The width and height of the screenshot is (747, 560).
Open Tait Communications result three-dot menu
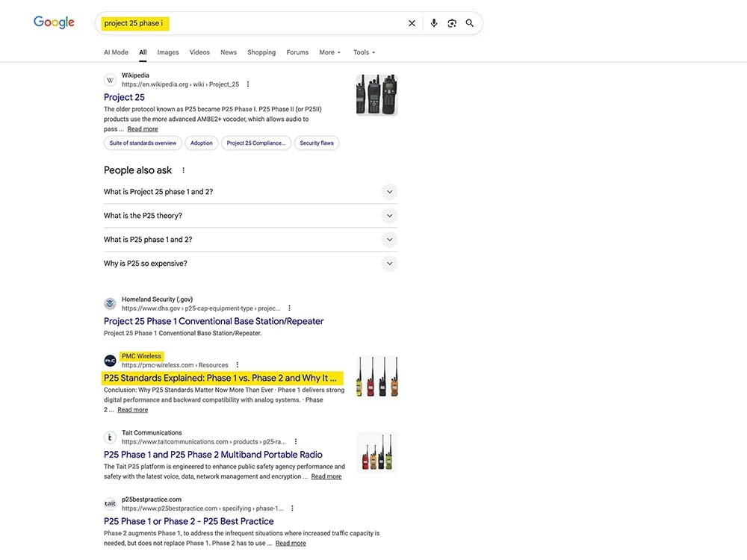(x=295, y=441)
